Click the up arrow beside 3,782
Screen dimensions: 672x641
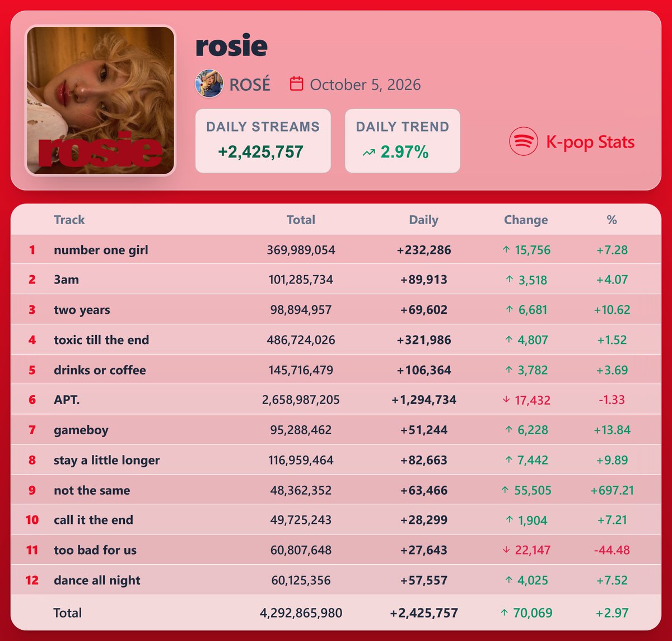coord(509,370)
